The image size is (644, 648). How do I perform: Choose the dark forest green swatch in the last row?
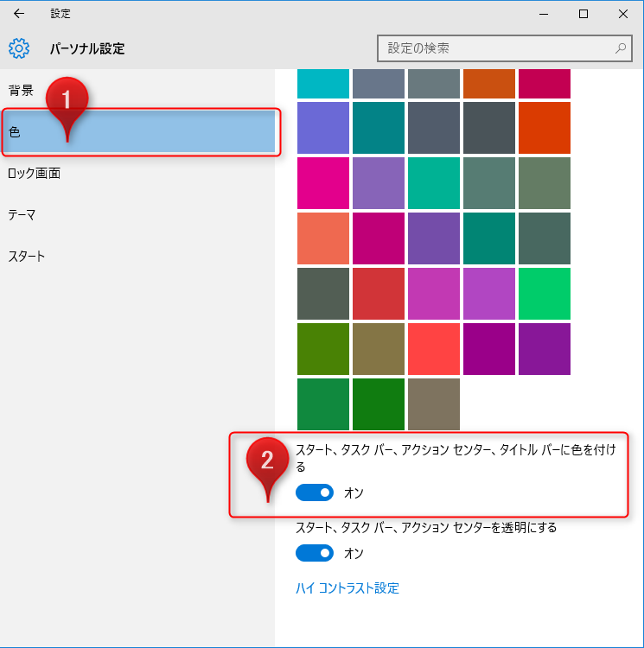tap(379, 404)
